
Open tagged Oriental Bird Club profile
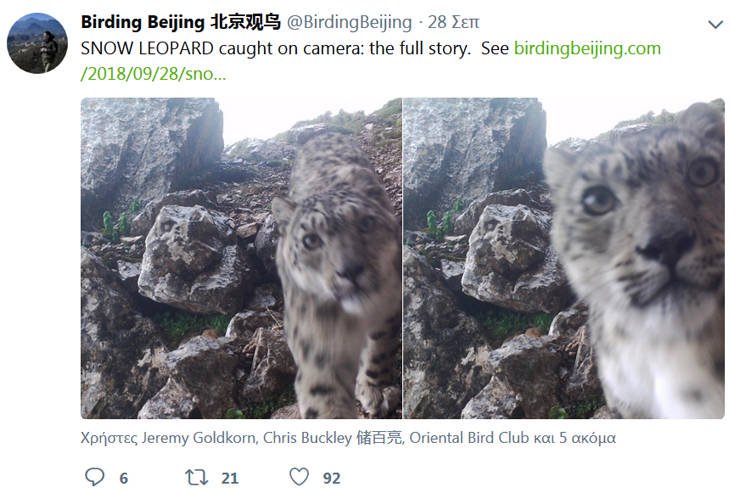click(x=469, y=438)
